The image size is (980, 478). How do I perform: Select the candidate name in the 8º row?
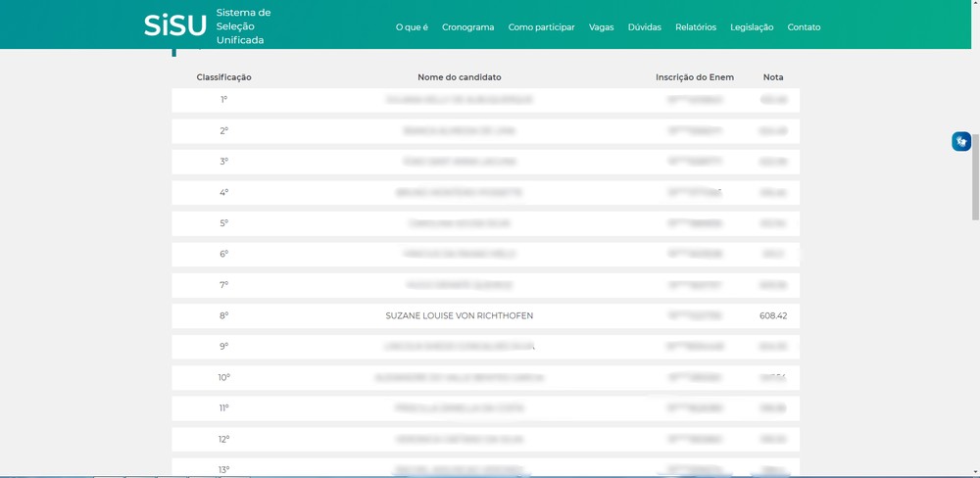pos(459,315)
